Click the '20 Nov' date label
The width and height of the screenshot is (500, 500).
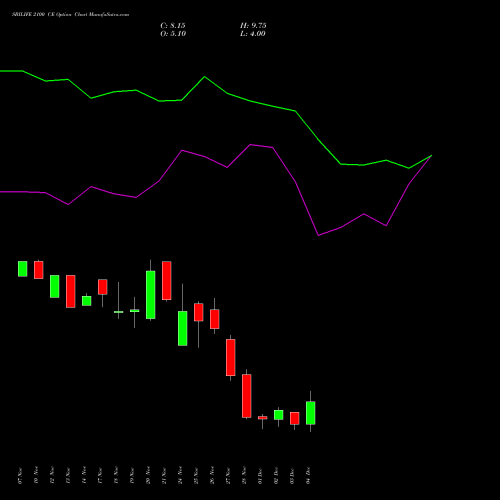click(148, 475)
